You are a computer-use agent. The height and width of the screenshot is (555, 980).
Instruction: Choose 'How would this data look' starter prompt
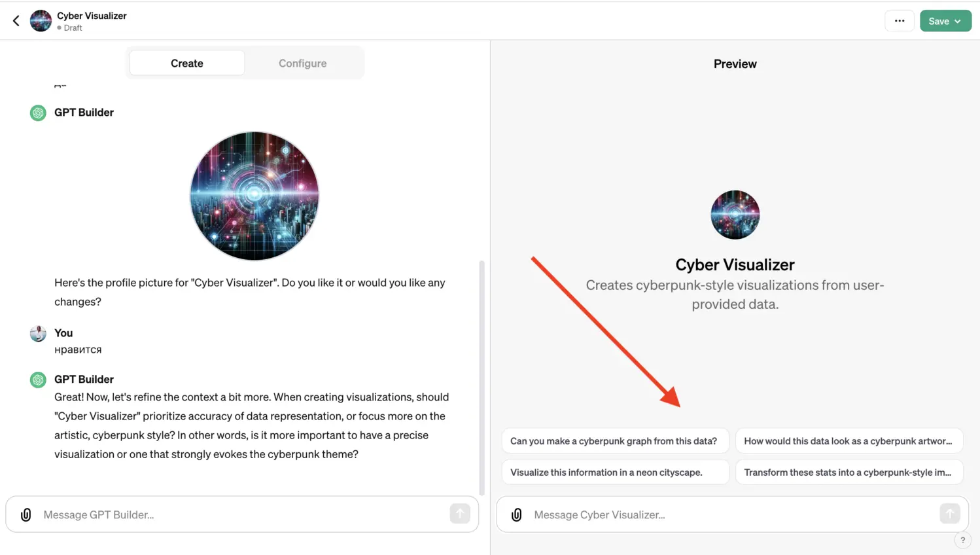coord(849,441)
